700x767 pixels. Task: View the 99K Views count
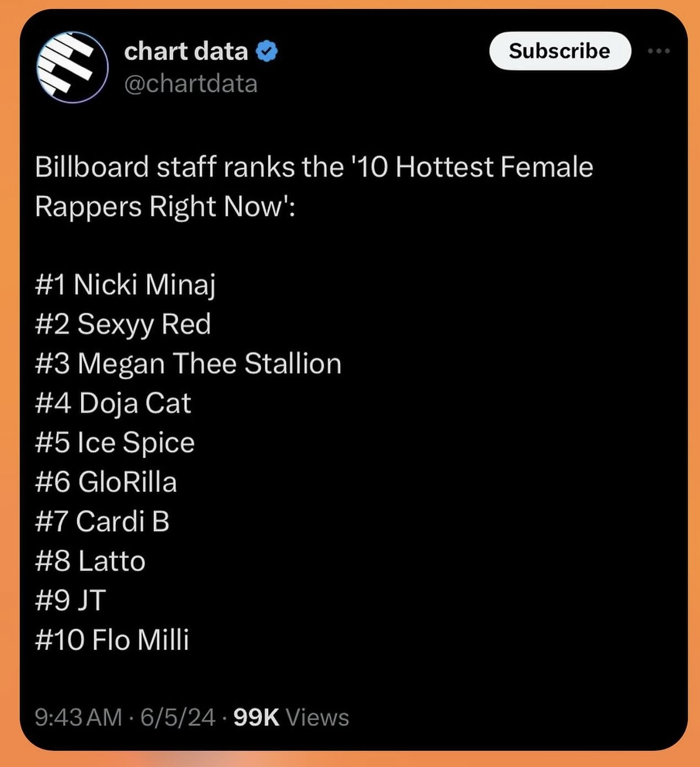click(291, 717)
